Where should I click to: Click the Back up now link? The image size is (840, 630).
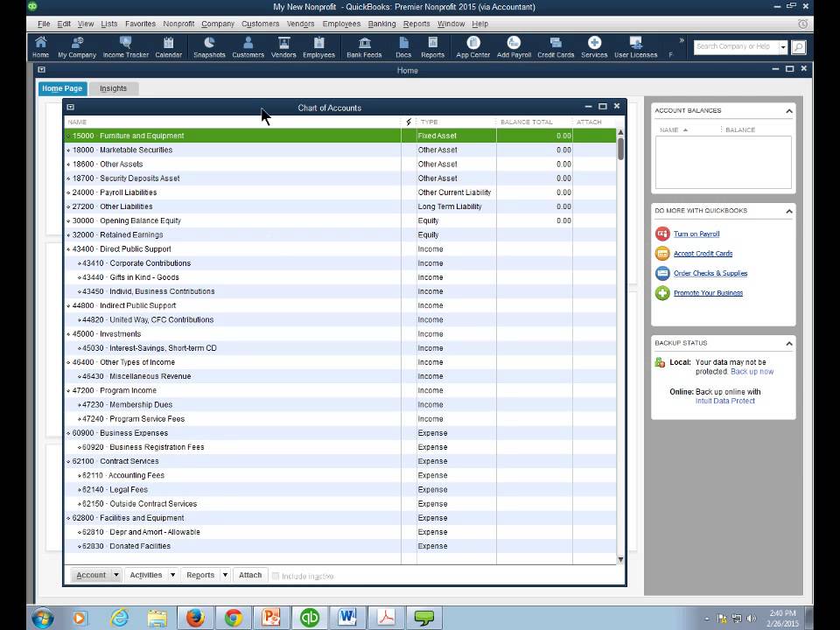click(752, 371)
